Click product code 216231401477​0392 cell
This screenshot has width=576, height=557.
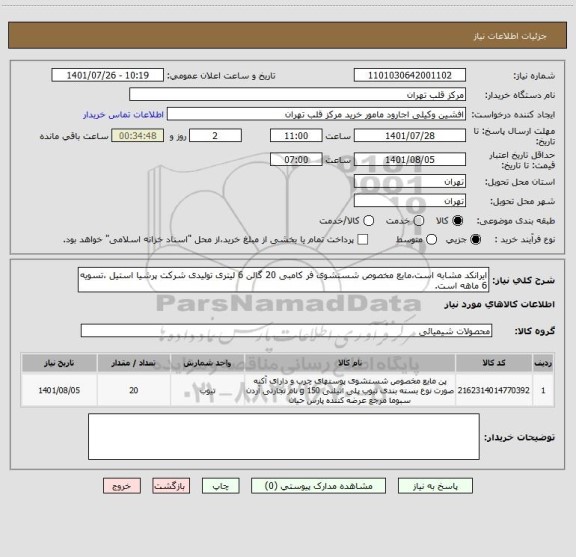(494, 390)
